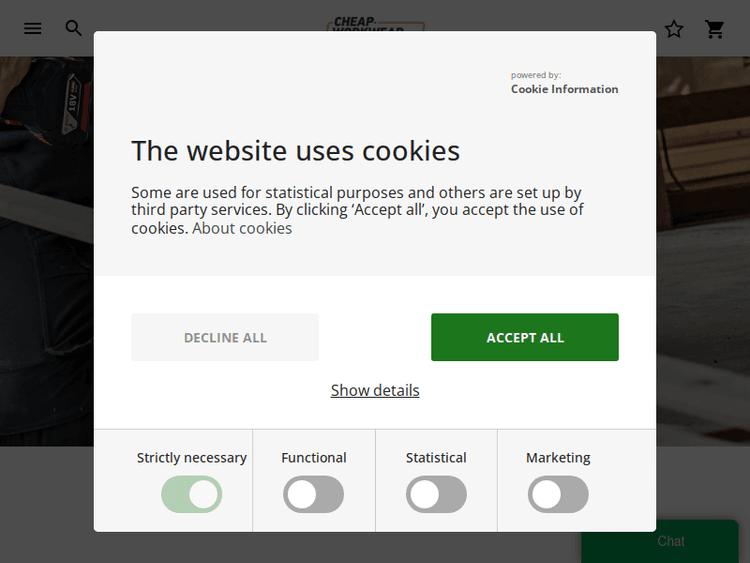
Task: Click the 'Marketing' text label
Action: pyautogui.click(x=558, y=458)
